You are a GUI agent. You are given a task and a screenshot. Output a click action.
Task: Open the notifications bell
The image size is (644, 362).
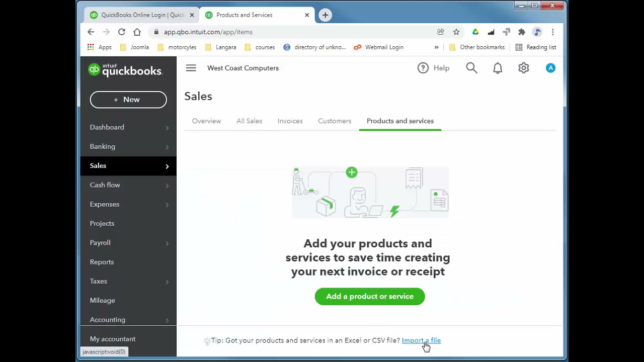click(x=498, y=68)
